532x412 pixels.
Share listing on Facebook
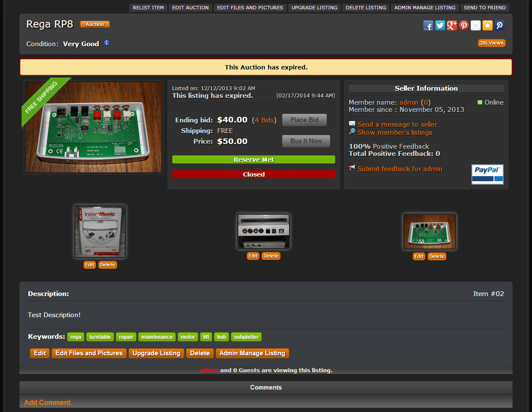428,25
